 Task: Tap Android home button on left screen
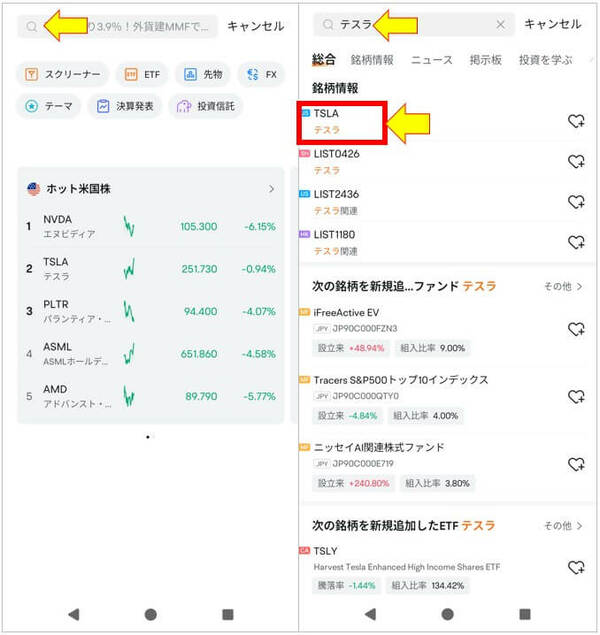pyautogui.click(x=151, y=614)
